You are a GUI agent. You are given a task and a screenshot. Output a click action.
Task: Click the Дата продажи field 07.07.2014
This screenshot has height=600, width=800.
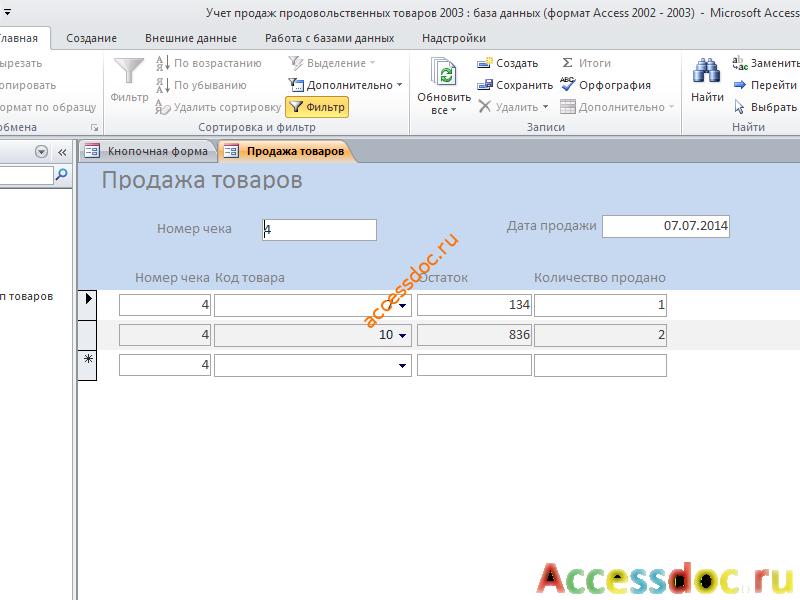click(666, 226)
